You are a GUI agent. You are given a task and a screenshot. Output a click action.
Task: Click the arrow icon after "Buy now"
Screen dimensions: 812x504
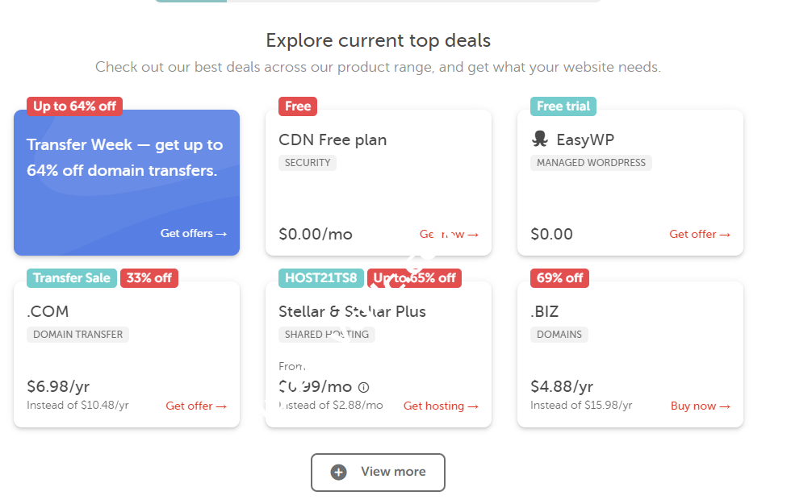725,406
